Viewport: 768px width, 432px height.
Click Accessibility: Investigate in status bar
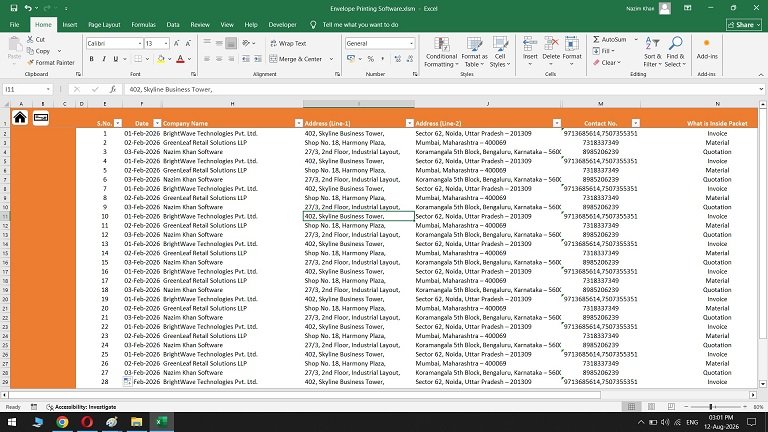tap(81, 407)
